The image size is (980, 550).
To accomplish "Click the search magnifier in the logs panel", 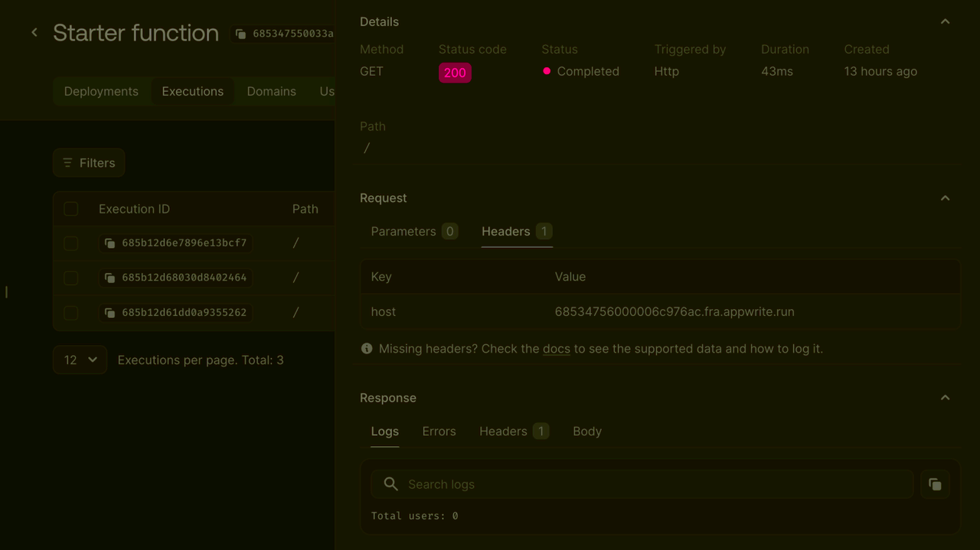I will pos(390,483).
